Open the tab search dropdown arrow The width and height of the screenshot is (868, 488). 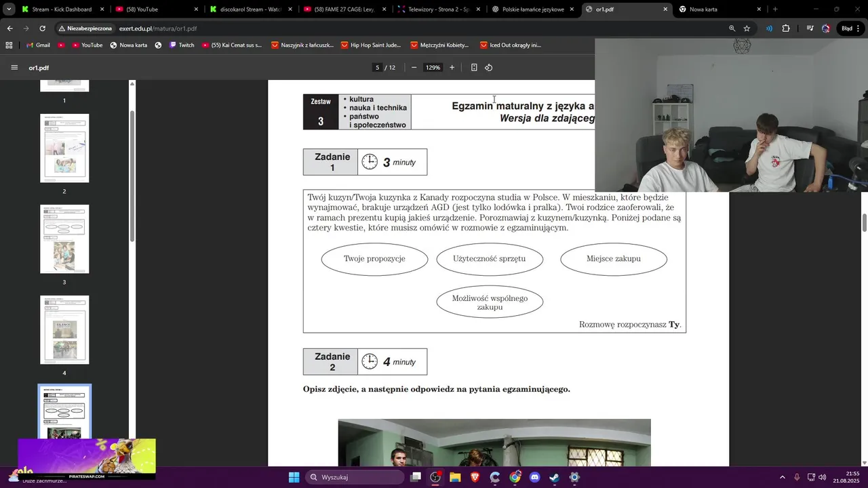[x=9, y=9]
